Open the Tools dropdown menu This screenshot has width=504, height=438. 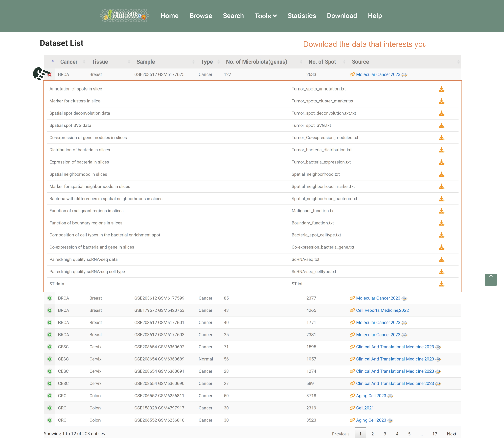pyautogui.click(x=266, y=16)
